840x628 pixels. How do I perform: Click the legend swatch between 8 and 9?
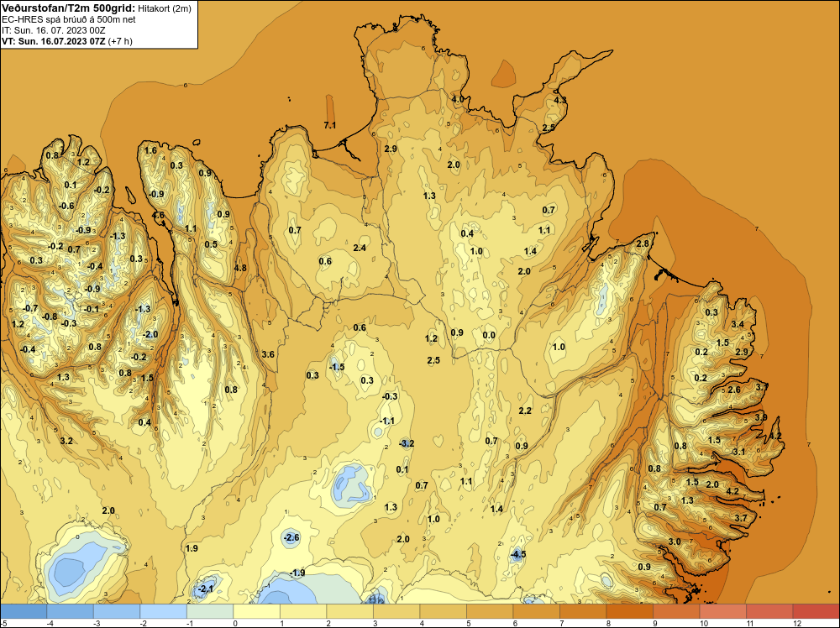629,611
